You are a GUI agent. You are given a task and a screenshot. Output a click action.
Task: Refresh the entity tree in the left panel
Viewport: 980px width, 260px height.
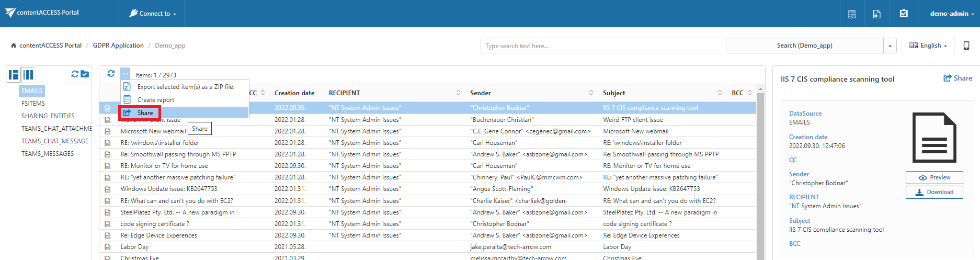point(75,74)
